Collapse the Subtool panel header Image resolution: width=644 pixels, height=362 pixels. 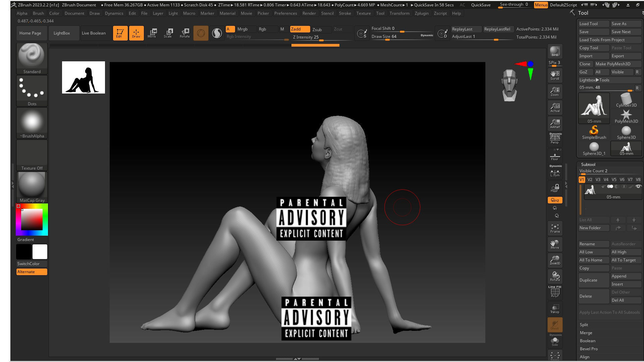[x=588, y=164]
